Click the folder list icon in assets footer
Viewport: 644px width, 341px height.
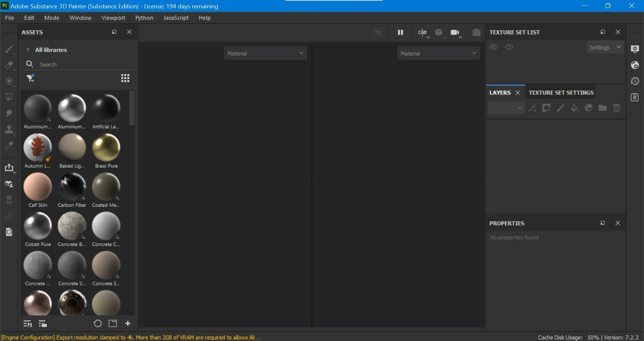pos(43,324)
